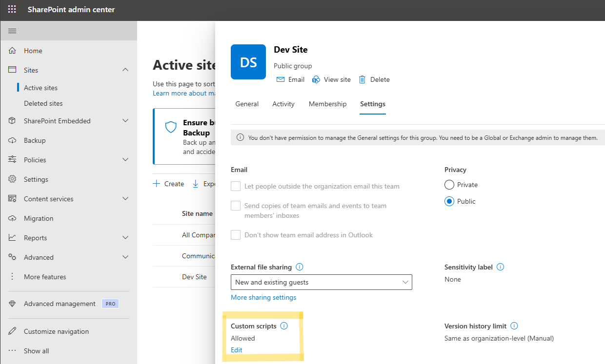The height and width of the screenshot is (364, 605).
Task: Expand the Reports chevron
Action: click(125, 238)
